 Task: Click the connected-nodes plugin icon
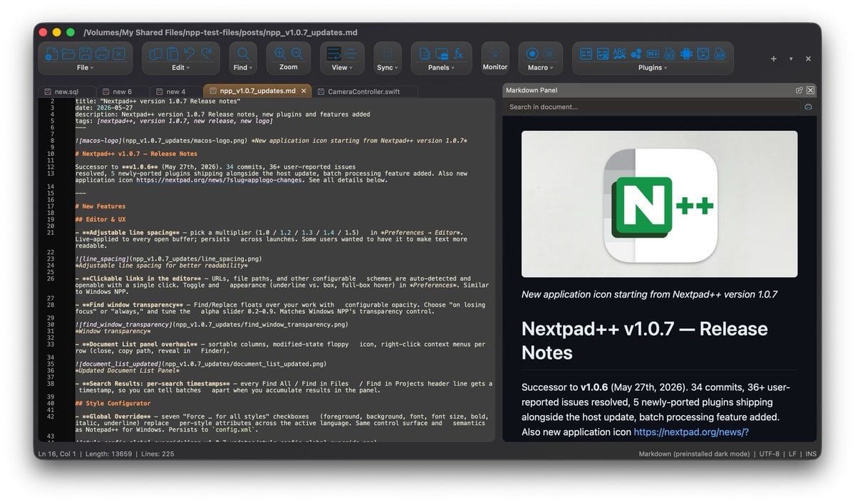pos(636,53)
